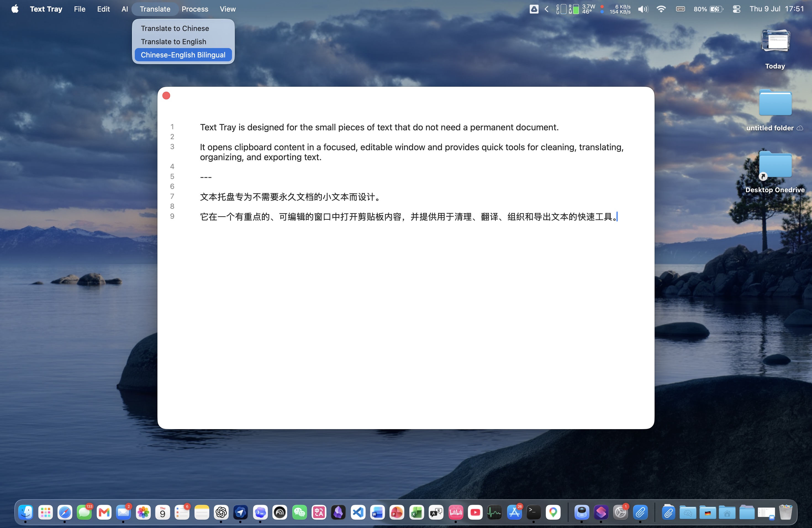Viewport: 812px width, 528px height.
Task: Open the Text Tray application menu
Action: point(46,9)
